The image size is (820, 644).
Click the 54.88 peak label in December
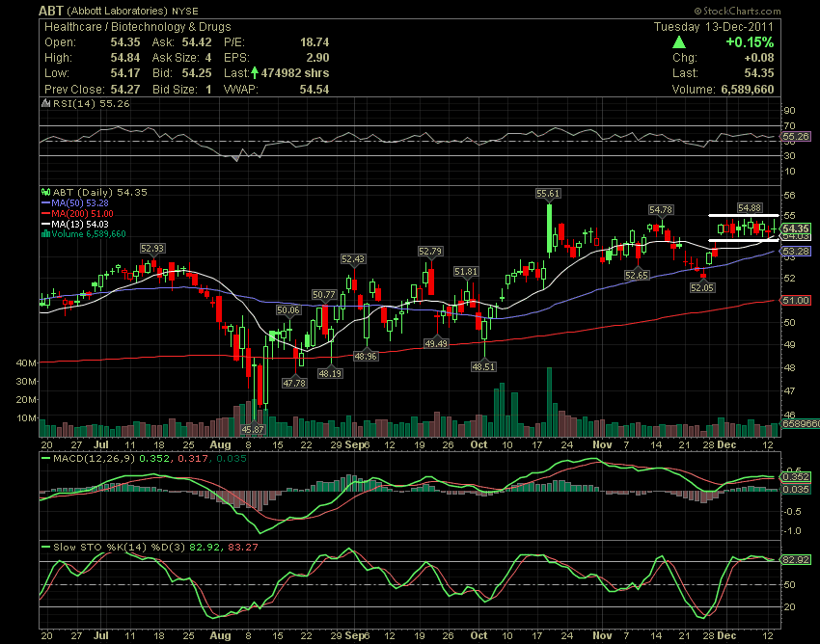(x=750, y=207)
